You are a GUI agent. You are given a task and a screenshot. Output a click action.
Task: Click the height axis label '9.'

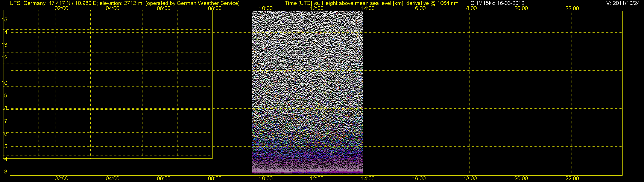coord(6,96)
